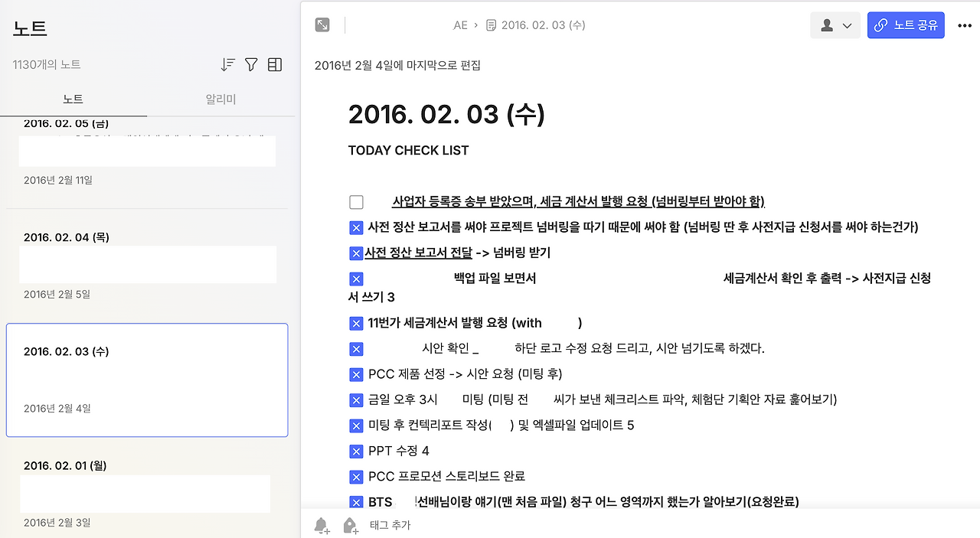Select the 2016. 02. 04 (목) note thumbnail
Screen dimensions: 980x538
tap(147, 264)
